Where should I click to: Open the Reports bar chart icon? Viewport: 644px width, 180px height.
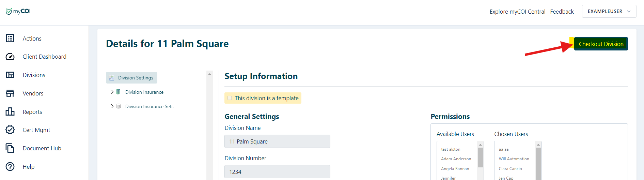10,112
